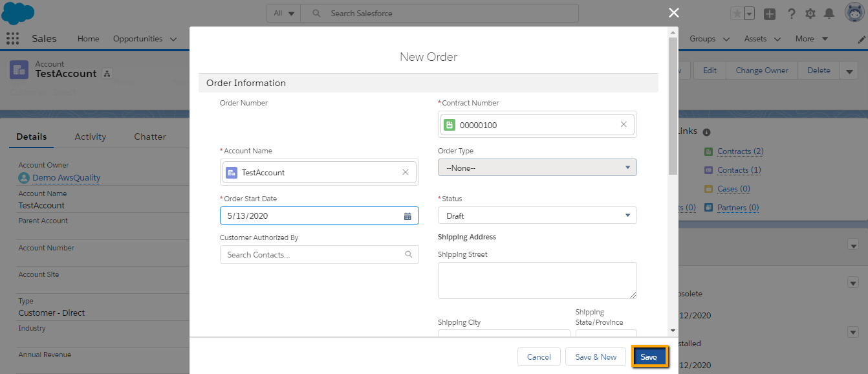
Task: Open the Order Start Date calendar picker
Action: 407,216
